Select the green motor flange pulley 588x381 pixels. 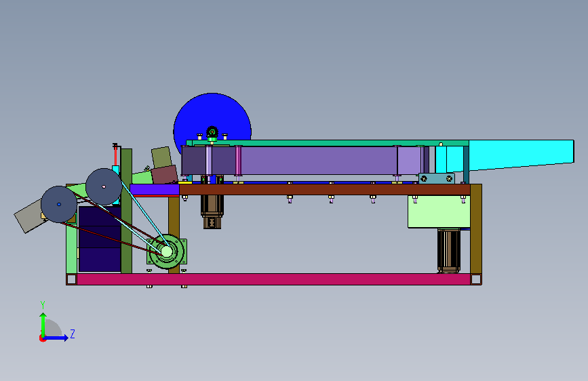pyautogui.click(x=167, y=252)
